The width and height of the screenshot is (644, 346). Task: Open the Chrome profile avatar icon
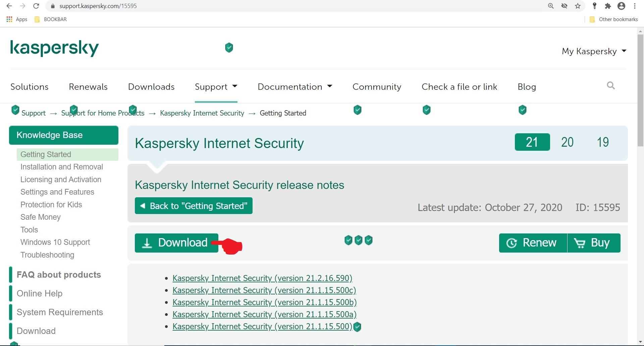(622, 6)
